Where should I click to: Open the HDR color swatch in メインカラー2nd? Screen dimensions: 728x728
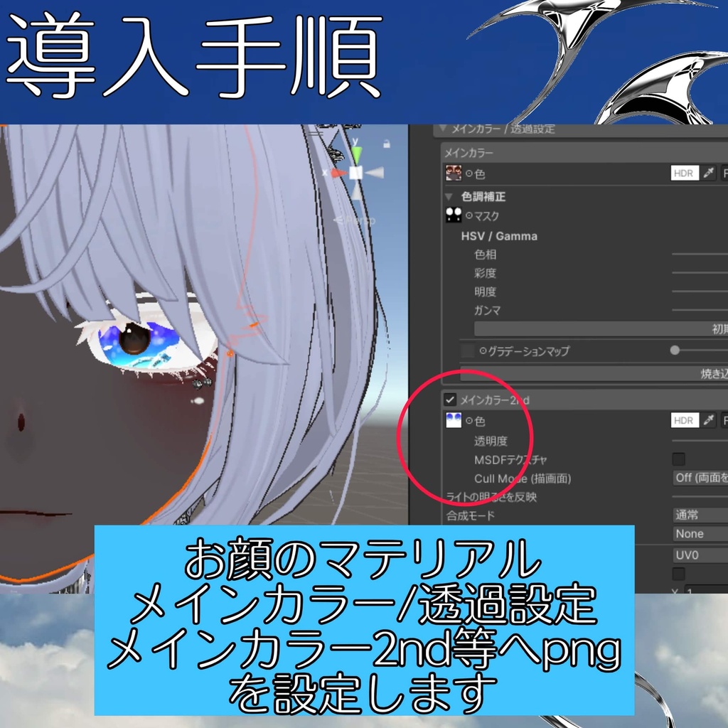pos(685,420)
